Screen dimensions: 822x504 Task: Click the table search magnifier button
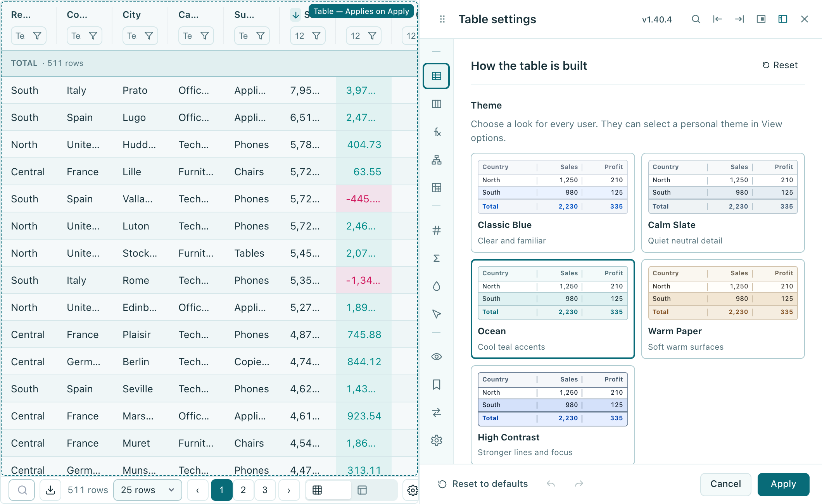pos(22,490)
